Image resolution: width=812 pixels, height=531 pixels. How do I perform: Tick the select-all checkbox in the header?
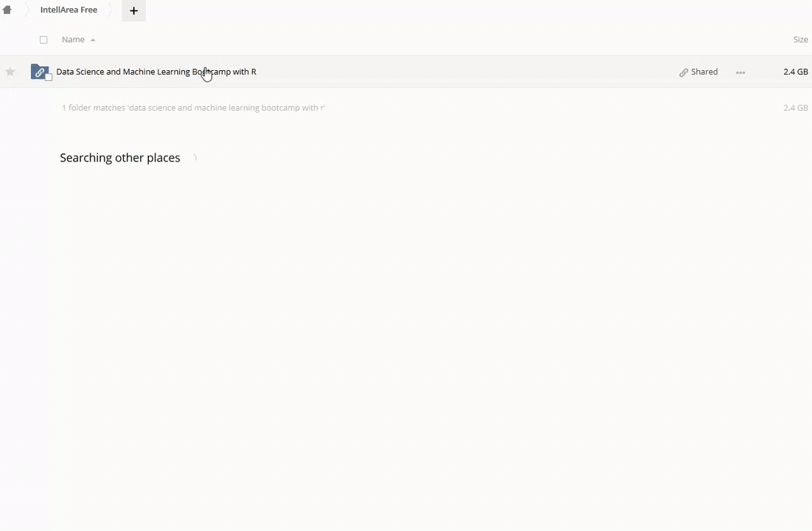tap(43, 40)
